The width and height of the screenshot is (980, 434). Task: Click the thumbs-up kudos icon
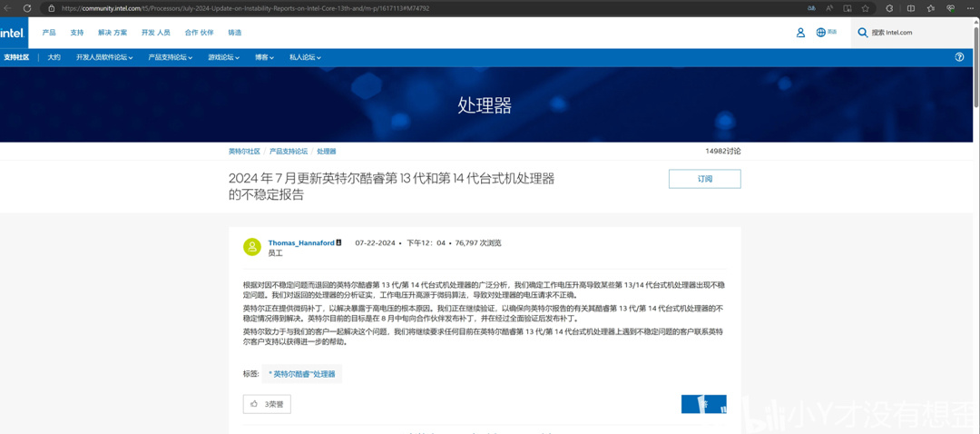point(254,404)
